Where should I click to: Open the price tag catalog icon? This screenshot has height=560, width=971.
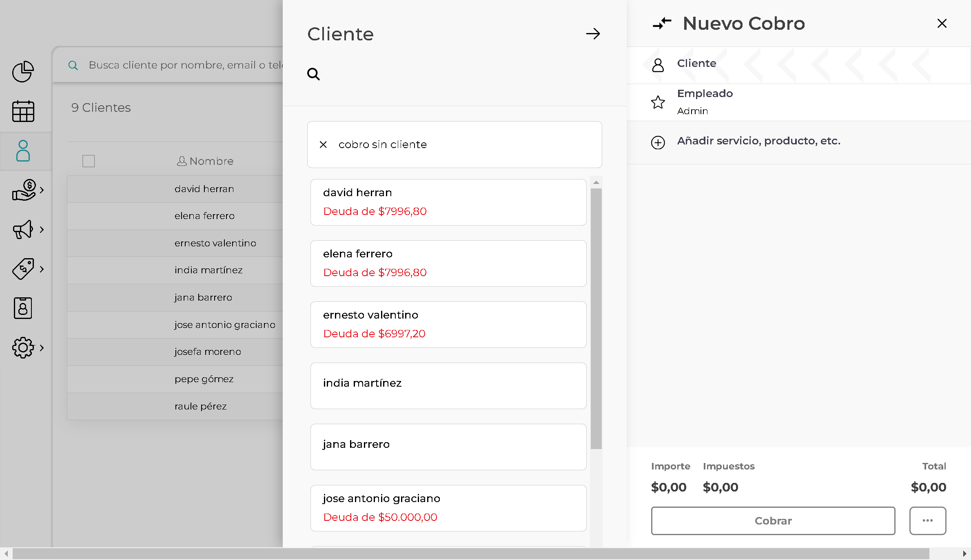click(23, 269)
